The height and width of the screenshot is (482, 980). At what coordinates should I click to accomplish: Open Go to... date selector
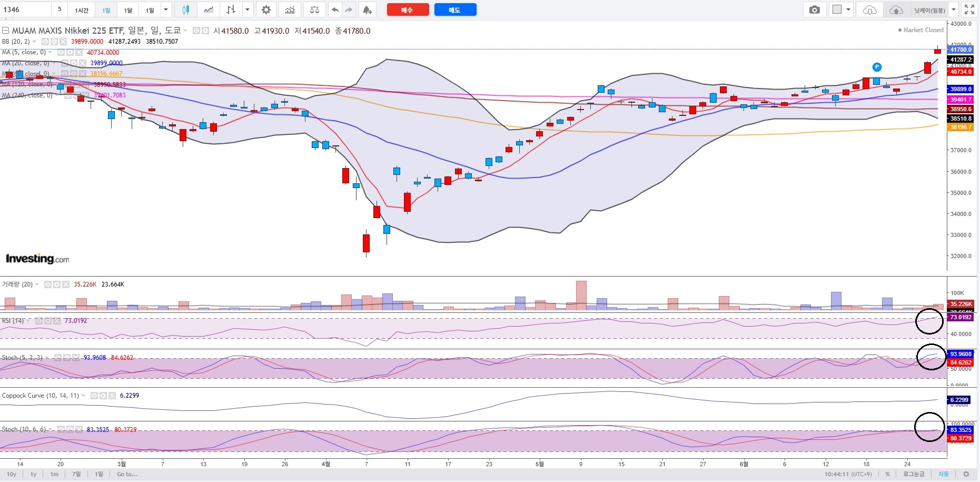coord(127,474)
